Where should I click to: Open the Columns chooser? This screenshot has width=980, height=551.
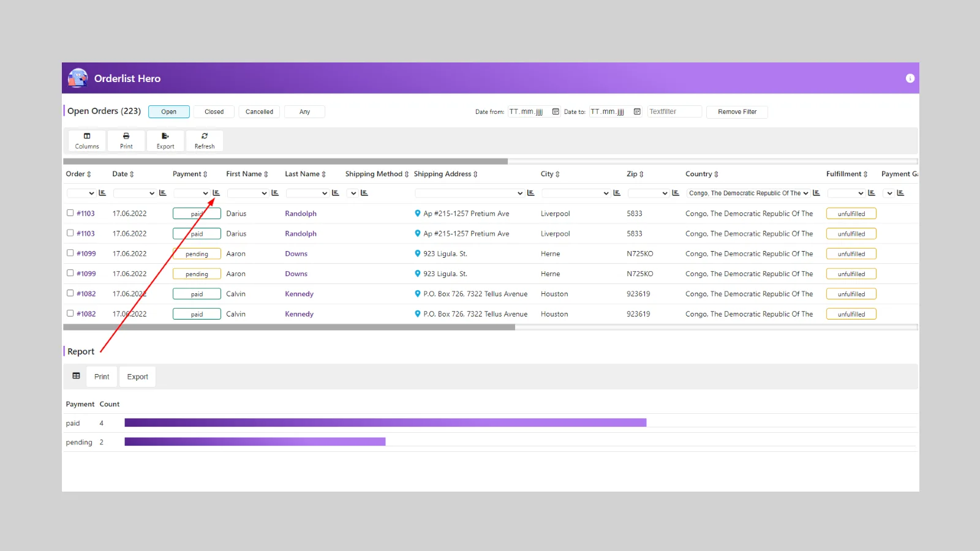[x=87, y=141]
